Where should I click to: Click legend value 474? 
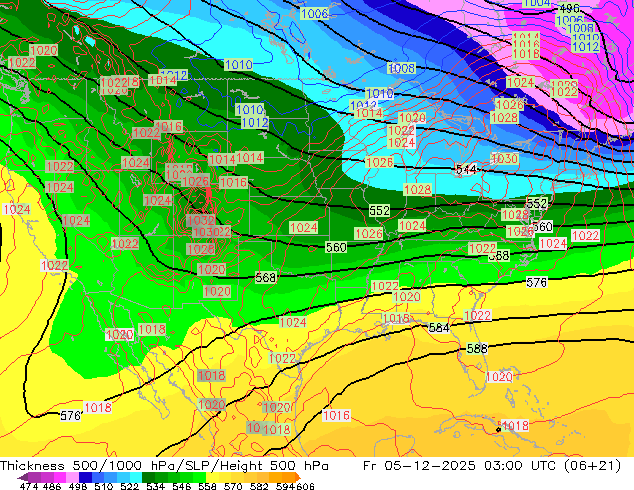point(29,486)
